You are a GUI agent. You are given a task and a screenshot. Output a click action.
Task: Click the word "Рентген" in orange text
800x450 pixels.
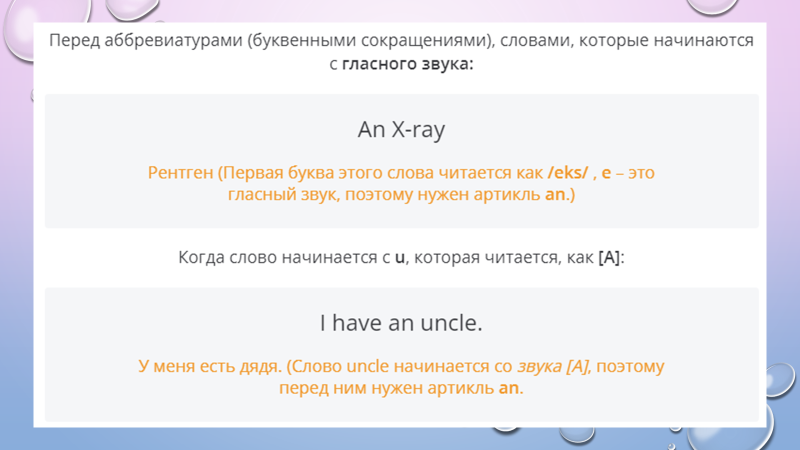pos(180,173)
